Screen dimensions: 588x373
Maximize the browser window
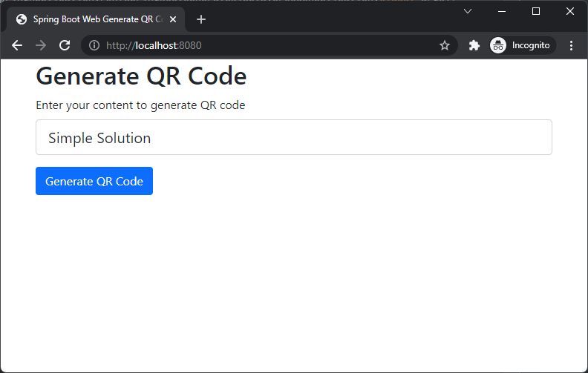click(536, 11)
